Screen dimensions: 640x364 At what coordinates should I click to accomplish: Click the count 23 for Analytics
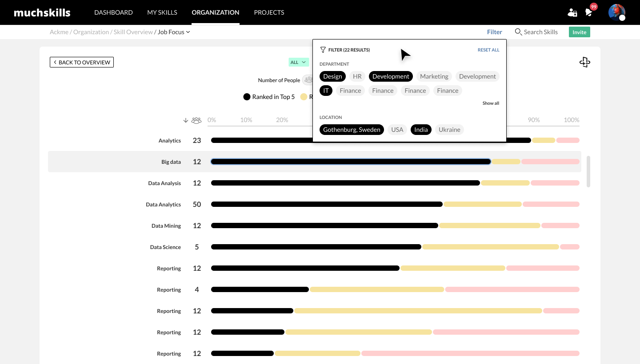(x=197, y=140)
